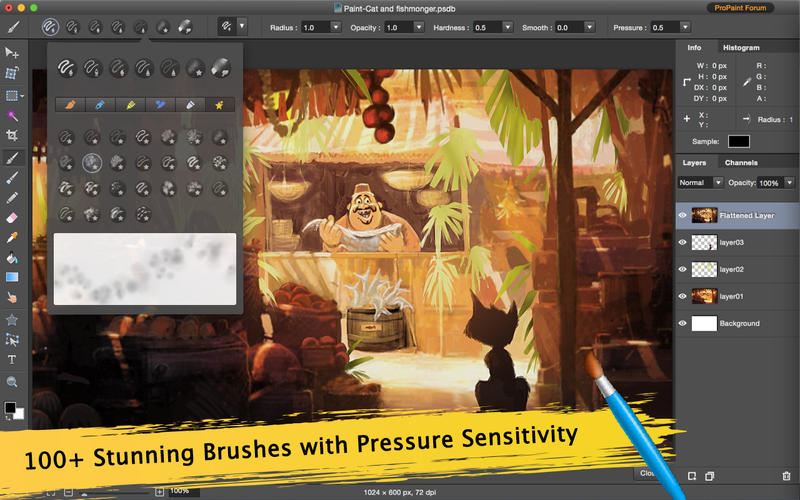Select the Path Selection tool above Text tool
The image size is (800, 500).
(12, 339)
